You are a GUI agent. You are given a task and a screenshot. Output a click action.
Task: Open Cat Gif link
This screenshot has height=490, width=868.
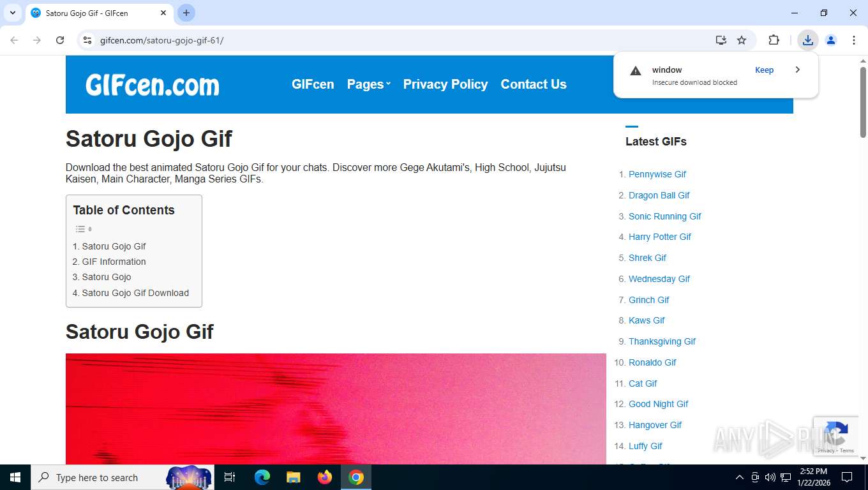pyautogui.click(x=643, y=383)
